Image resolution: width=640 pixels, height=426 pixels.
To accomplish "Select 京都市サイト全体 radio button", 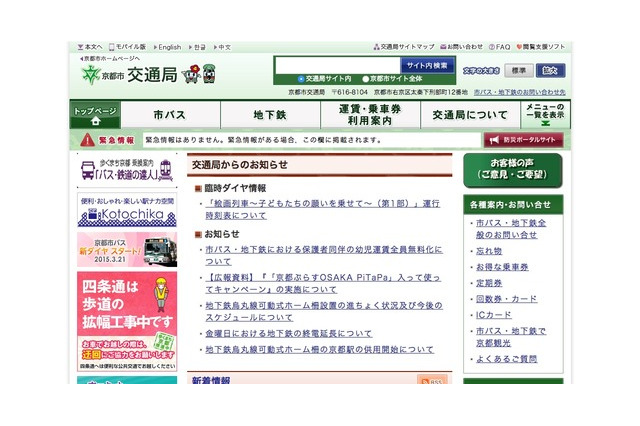I will click(x=365, y=79).
